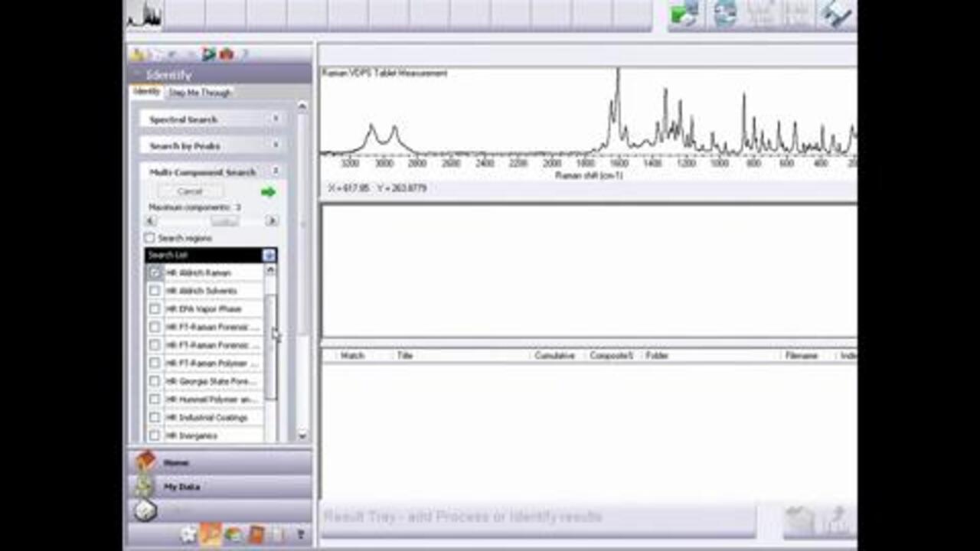Click the yellow folder icon in panel toolbar
This screenshot has height=551, width=980.
click(x=138, y=54)
